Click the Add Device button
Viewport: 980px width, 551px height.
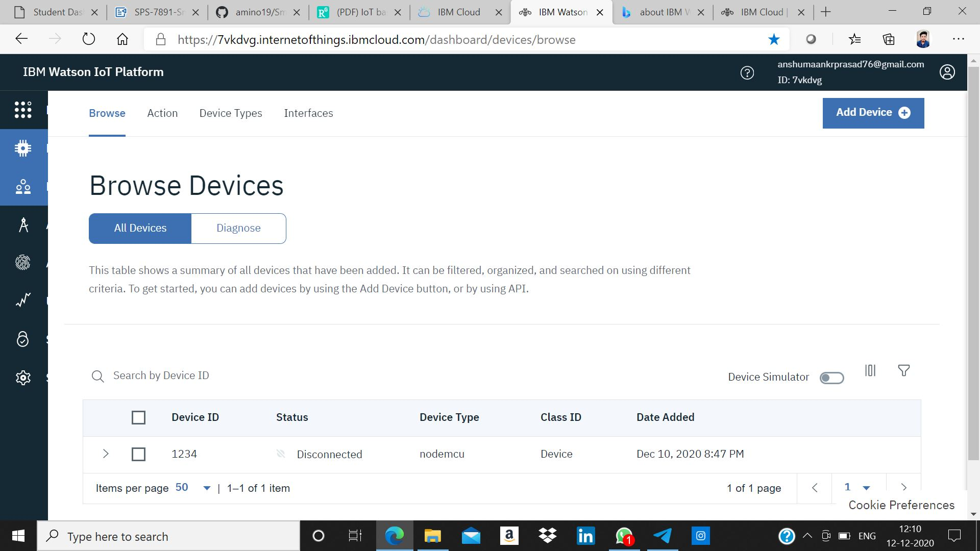(873, 113)
